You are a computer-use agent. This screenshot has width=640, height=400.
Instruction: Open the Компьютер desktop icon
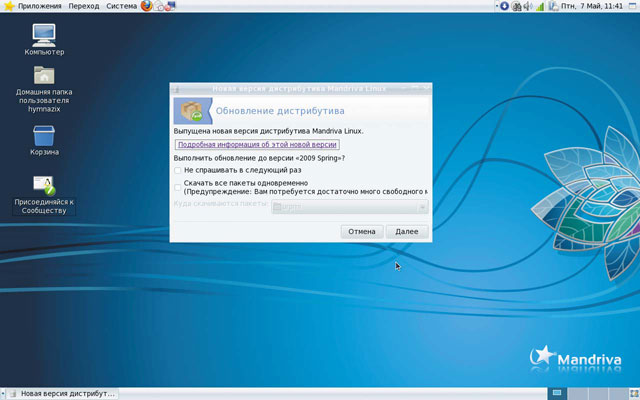[x=44, y=39]
